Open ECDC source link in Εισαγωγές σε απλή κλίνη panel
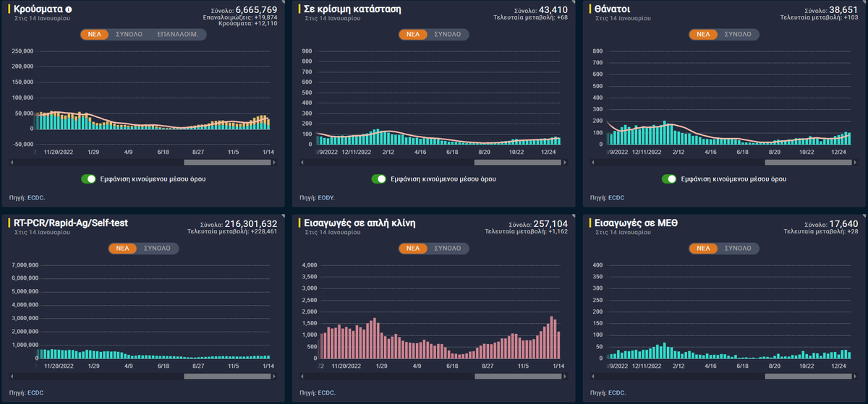The width and height of the screenshot is (868, 404). click(326, 392)
